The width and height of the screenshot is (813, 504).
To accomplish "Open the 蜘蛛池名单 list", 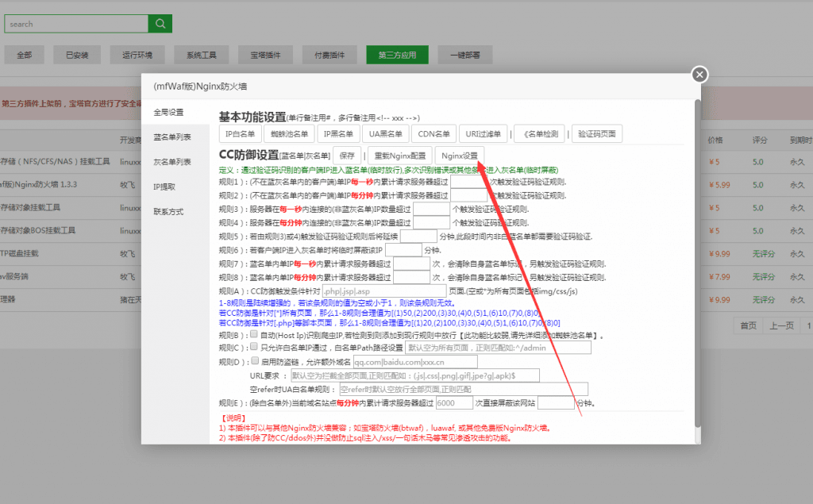I will (x=290, y=134).
